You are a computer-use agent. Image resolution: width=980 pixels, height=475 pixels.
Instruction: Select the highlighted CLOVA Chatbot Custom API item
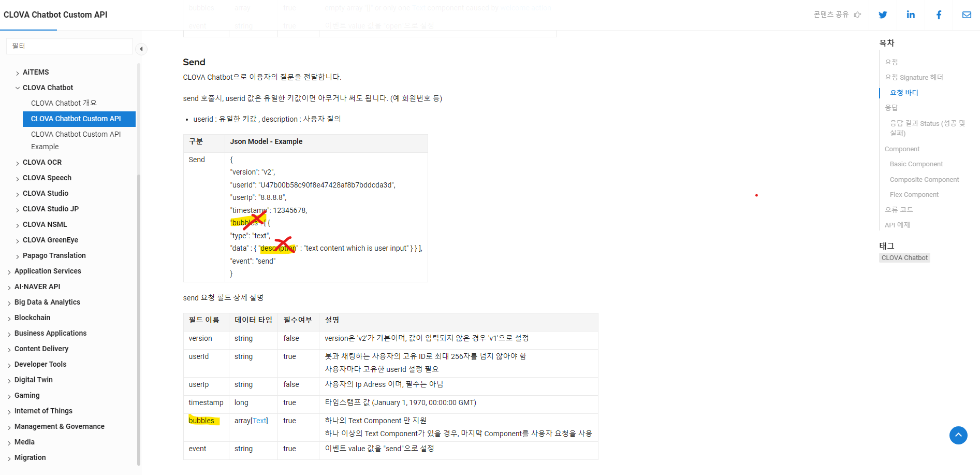click(79, 119)
